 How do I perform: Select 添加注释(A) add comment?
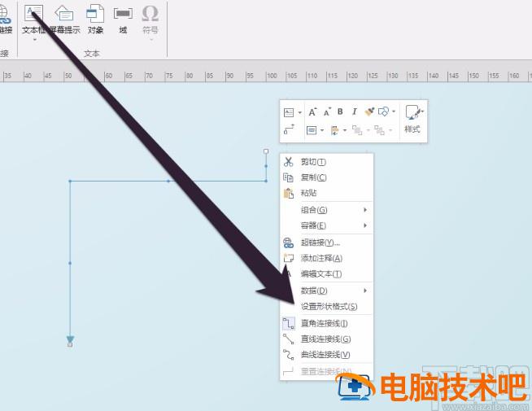tap(326, 258)
